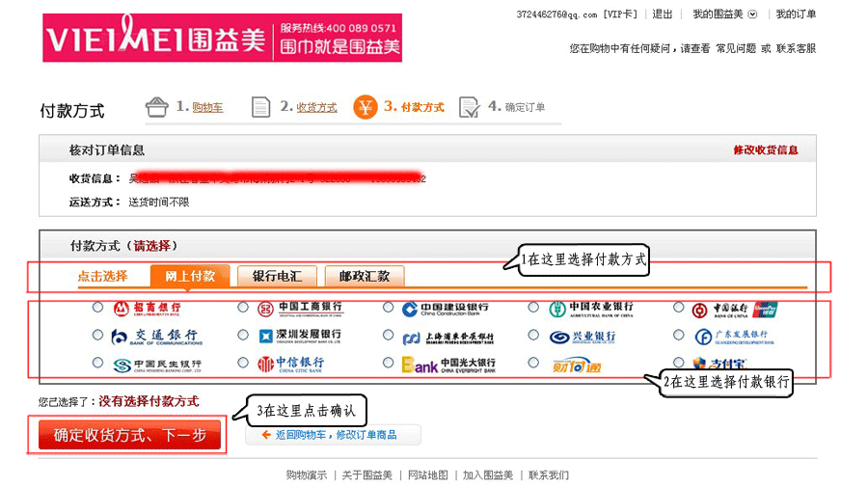Click the 支付宝 Alipay logo

[719, 363]
